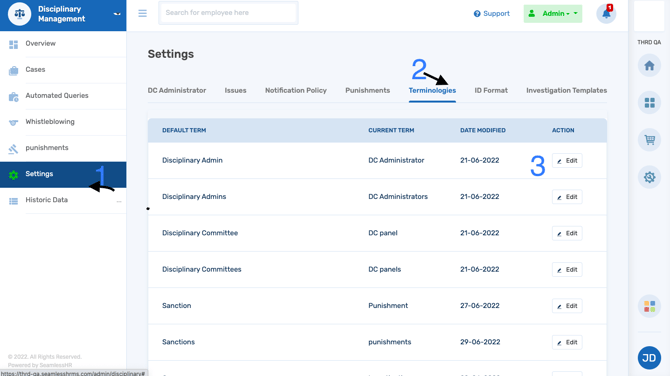
Task: Select the Terminologies tab
Action: [432, 90]
